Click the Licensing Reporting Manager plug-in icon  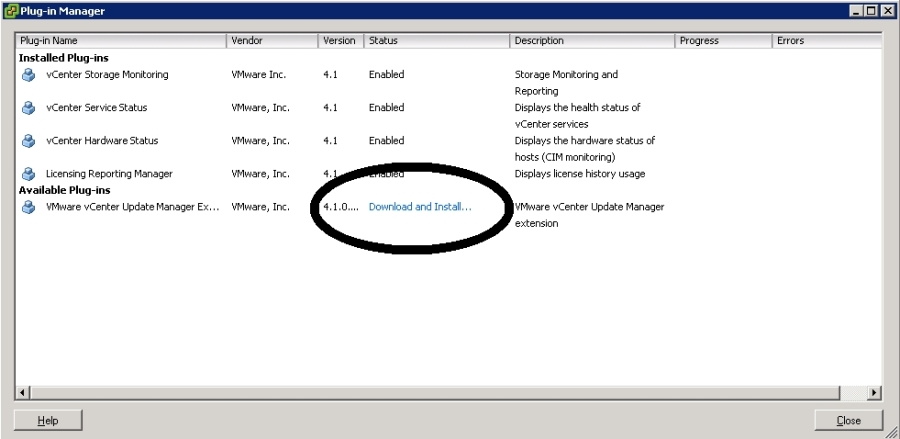click(28, 174)
